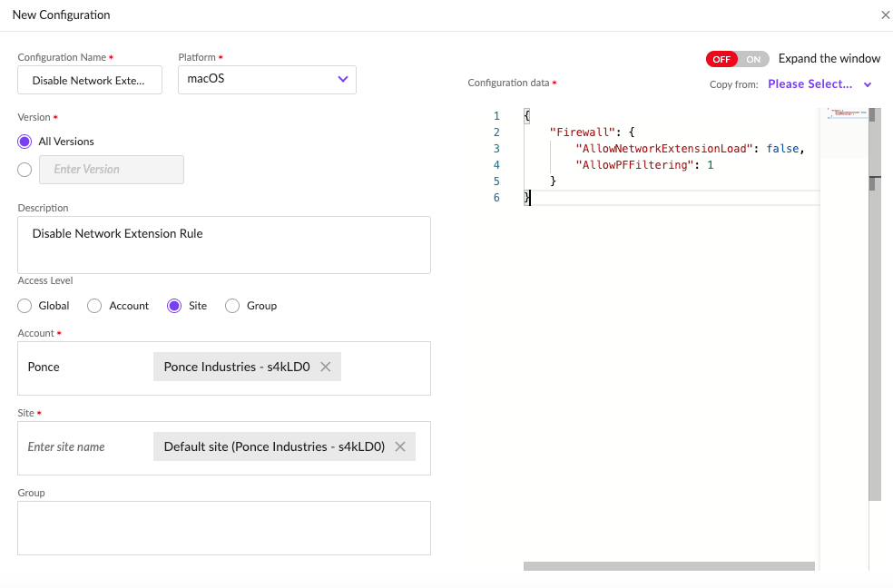Remove the Default site tag
The width and height of the screenshot is (893, 588).
pos(400,447)
